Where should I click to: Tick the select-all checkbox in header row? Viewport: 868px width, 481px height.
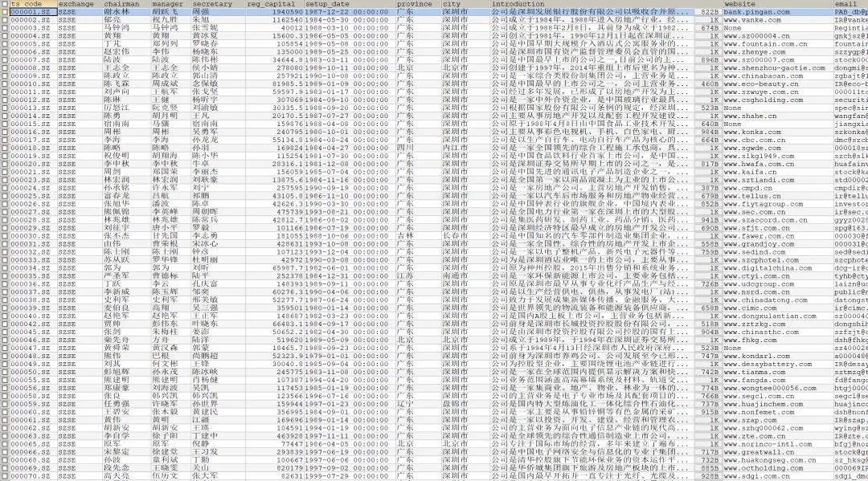(5, 4)
